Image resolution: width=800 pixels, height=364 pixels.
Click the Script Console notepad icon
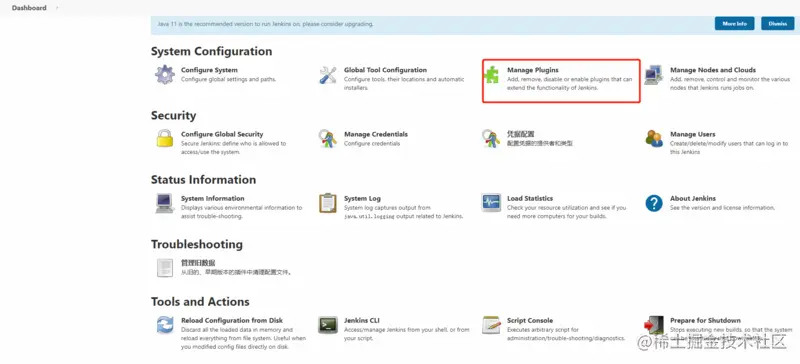[491, 325]
